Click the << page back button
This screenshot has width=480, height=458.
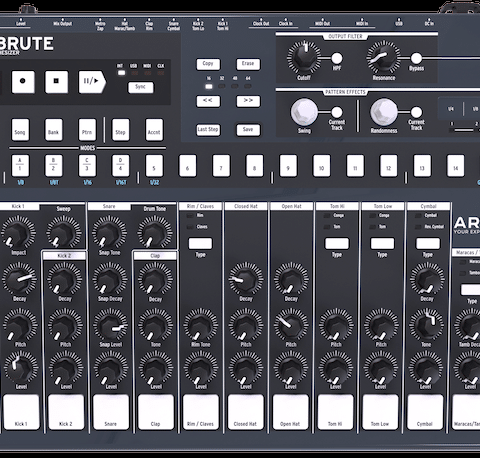(x=208, y=101)
